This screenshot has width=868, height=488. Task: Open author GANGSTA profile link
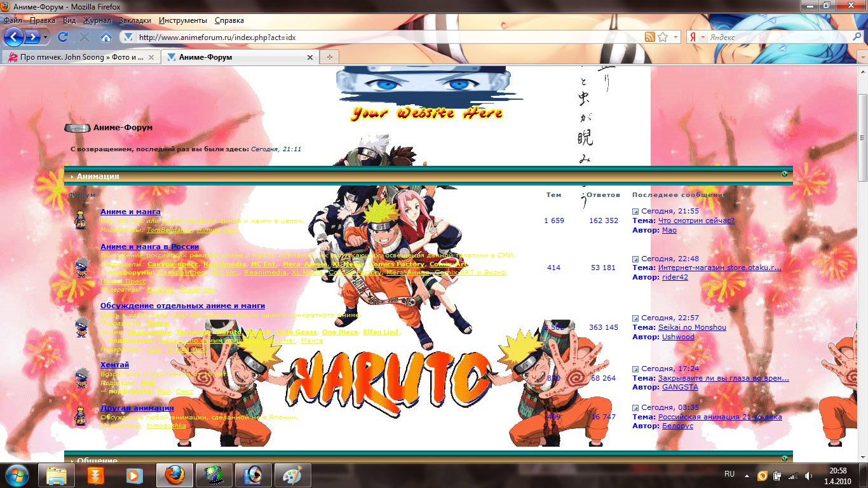[x=680, y=387]
